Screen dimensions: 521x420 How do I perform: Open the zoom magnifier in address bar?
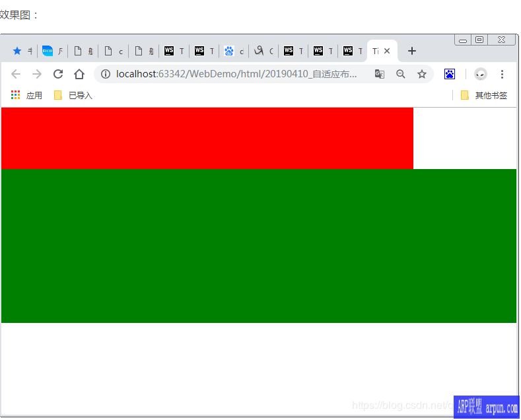coord(401,74)
